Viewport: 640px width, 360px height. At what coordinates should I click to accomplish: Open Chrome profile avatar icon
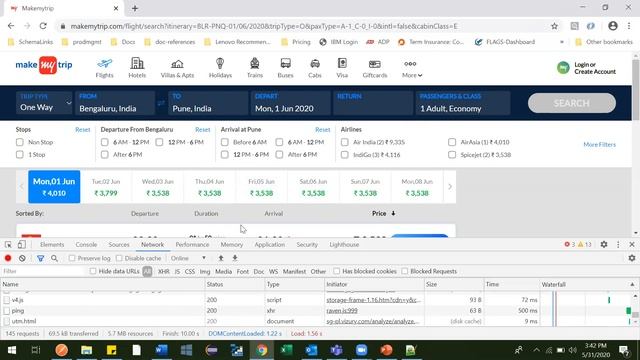(613, 26)
